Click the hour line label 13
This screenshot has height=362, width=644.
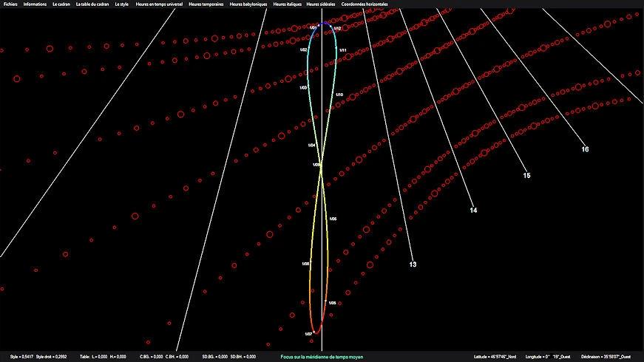(x=413, y=264)
